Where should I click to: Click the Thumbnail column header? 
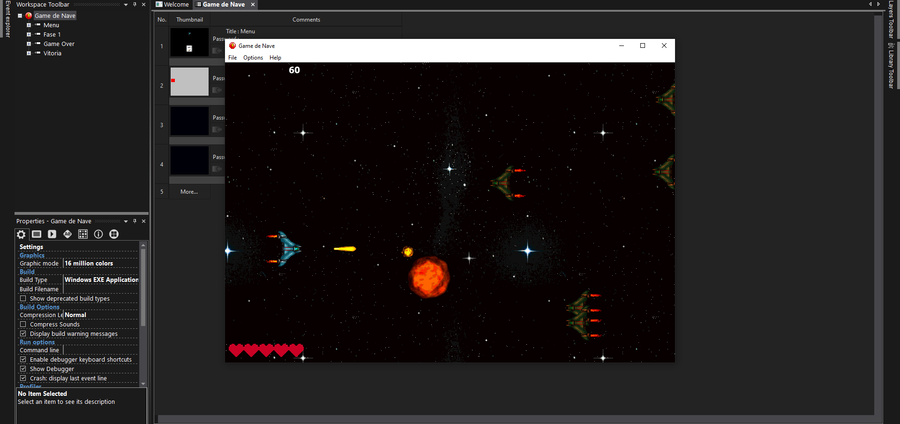click(189, 20)
